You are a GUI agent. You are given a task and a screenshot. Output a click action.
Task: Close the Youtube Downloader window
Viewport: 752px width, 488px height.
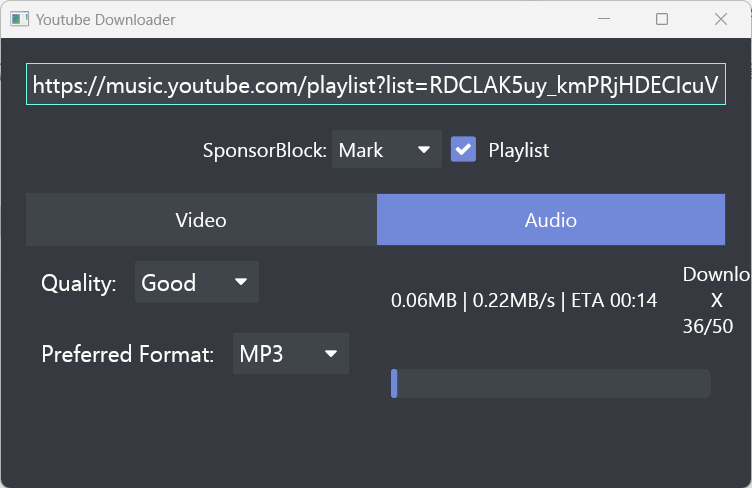pos(720,19)
